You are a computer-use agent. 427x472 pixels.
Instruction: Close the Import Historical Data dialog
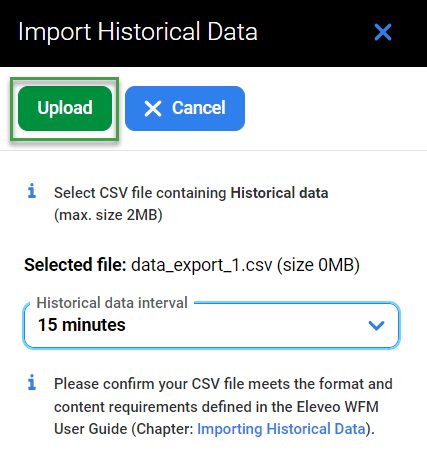tap(383, 32)
